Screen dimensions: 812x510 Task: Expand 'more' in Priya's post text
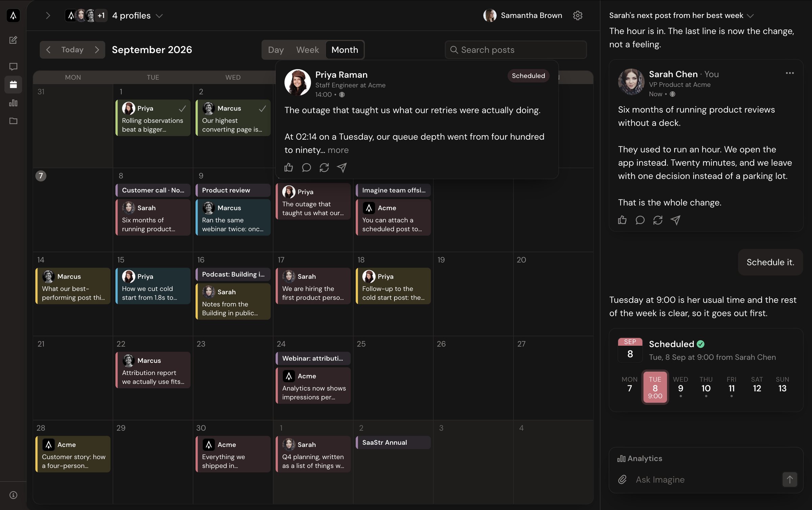click(x=338, y=150)
